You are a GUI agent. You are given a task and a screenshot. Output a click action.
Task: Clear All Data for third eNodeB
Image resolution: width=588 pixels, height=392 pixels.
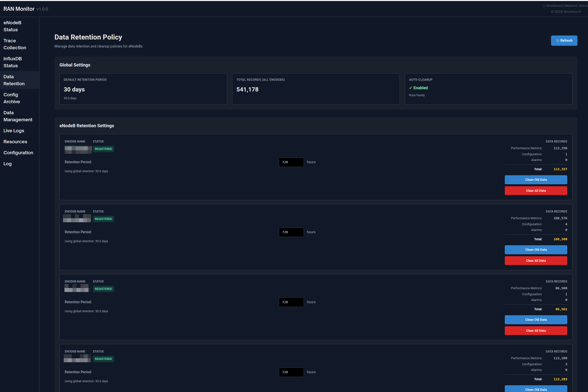pyautogui.click(x=536, y=330)
